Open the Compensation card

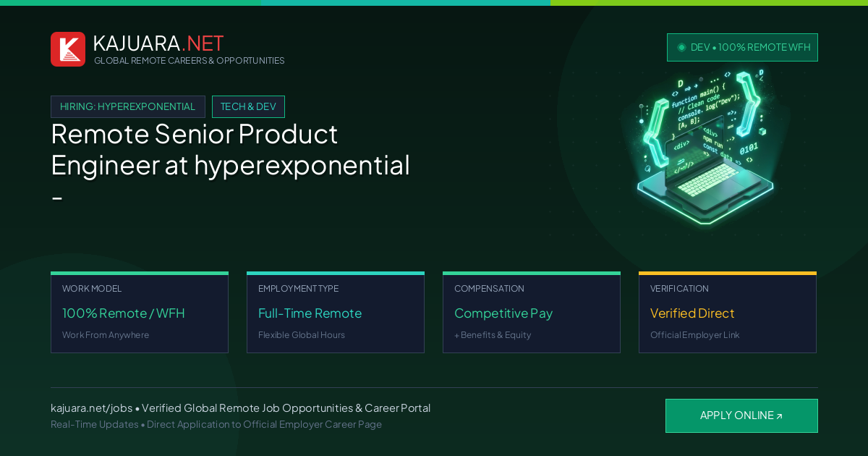(x=532, y=313)
